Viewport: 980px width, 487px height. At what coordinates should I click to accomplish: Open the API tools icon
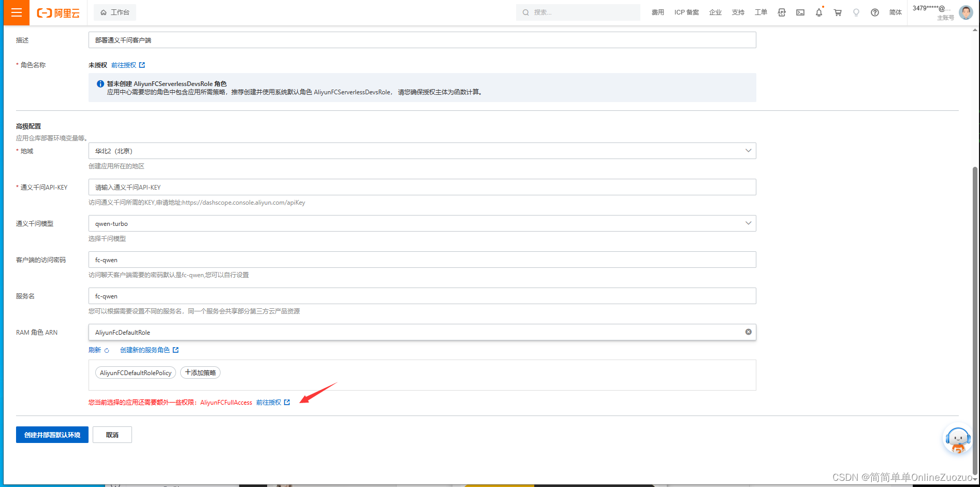coord(782,12)
